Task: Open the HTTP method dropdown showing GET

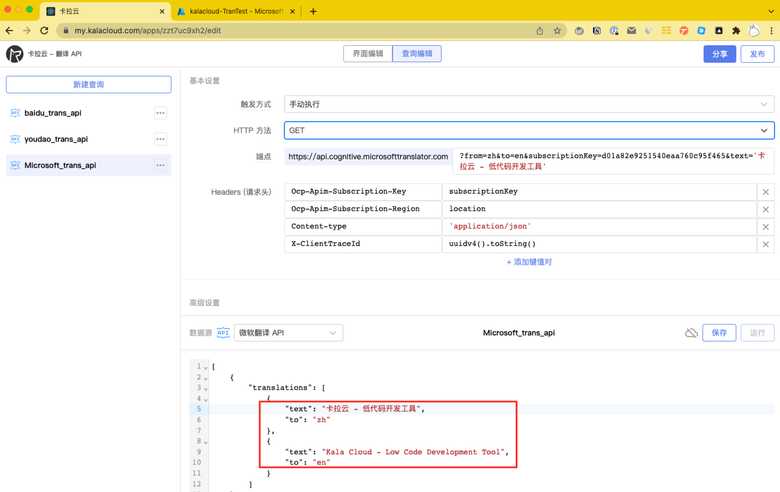Action: click(x=529, y=130)
